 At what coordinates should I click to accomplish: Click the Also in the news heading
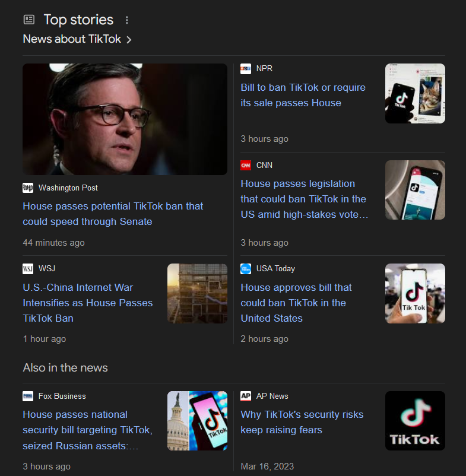coord(65,368)
